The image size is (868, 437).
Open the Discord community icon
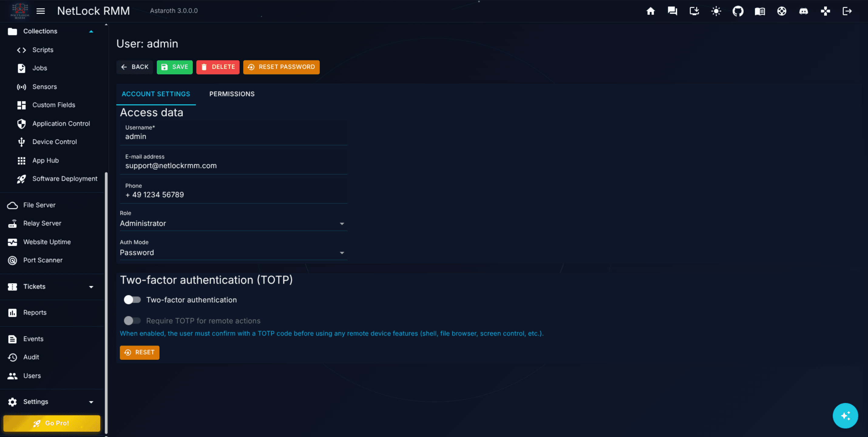coord(804,11)
